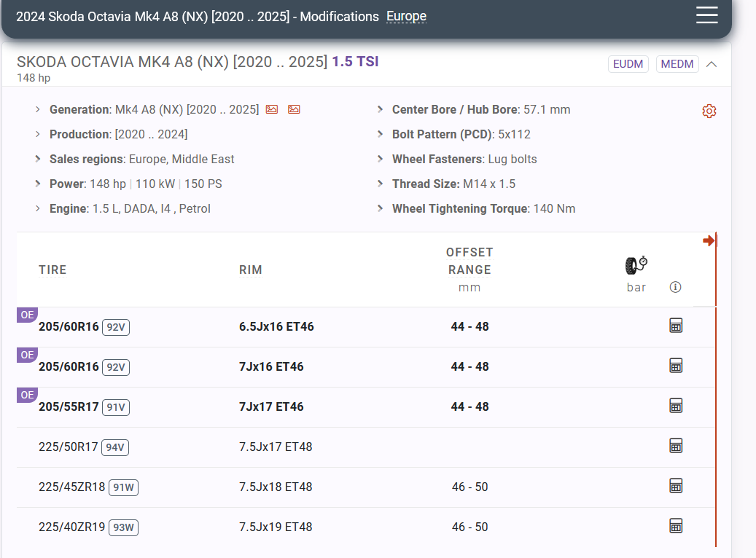Screen dimensions: 756x558
Task: Select the MEDM market badge
Action: [677, 64]
